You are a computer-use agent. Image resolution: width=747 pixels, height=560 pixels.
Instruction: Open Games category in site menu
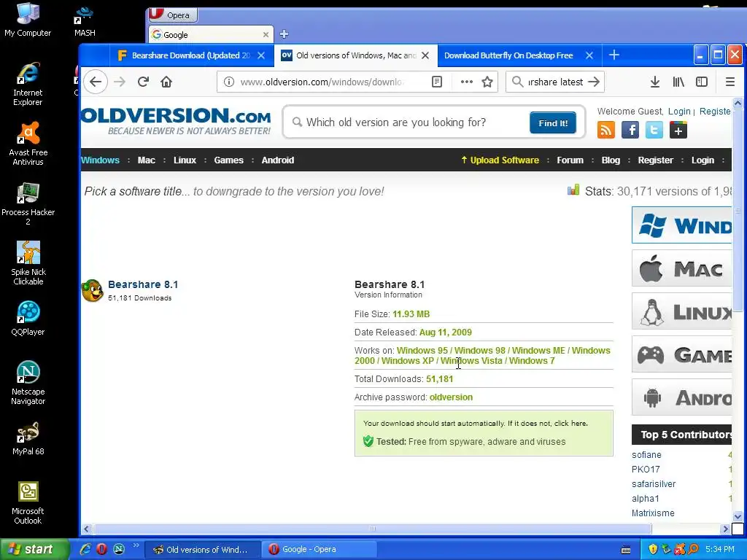click(228, 160)
